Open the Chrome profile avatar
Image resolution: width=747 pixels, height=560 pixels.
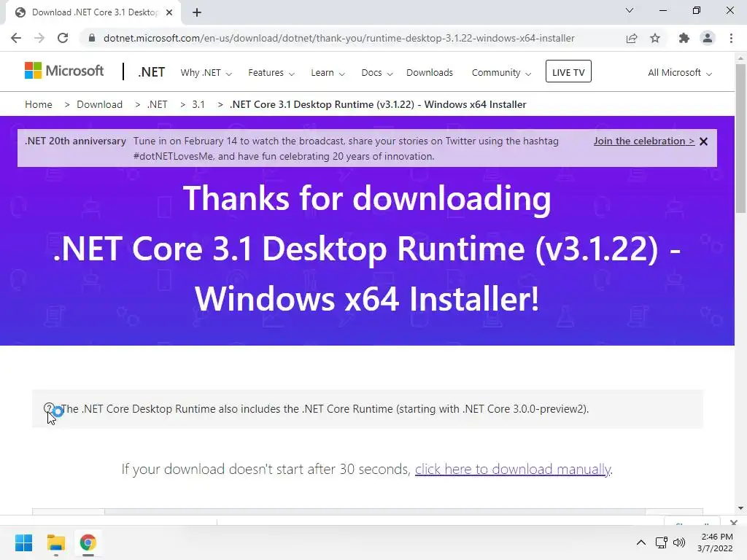[708, 38]
